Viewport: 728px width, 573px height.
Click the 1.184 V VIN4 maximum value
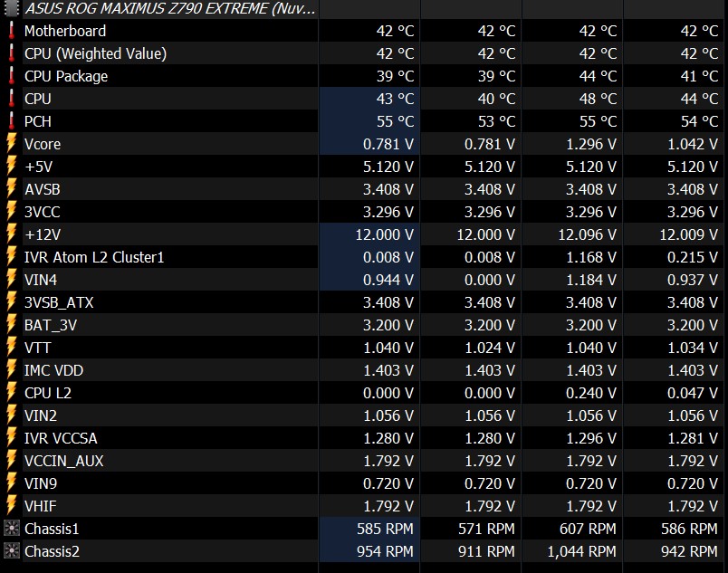pyautogui.click(x=591, y=281)
